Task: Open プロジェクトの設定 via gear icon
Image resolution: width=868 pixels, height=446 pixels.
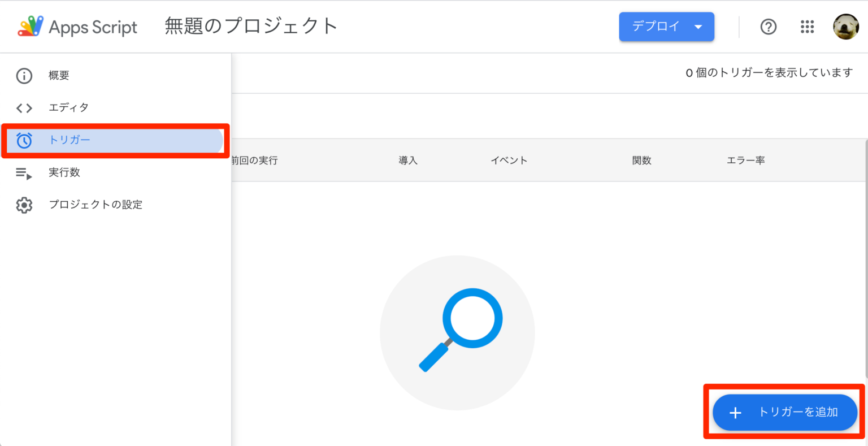Action: click(24, 205)
